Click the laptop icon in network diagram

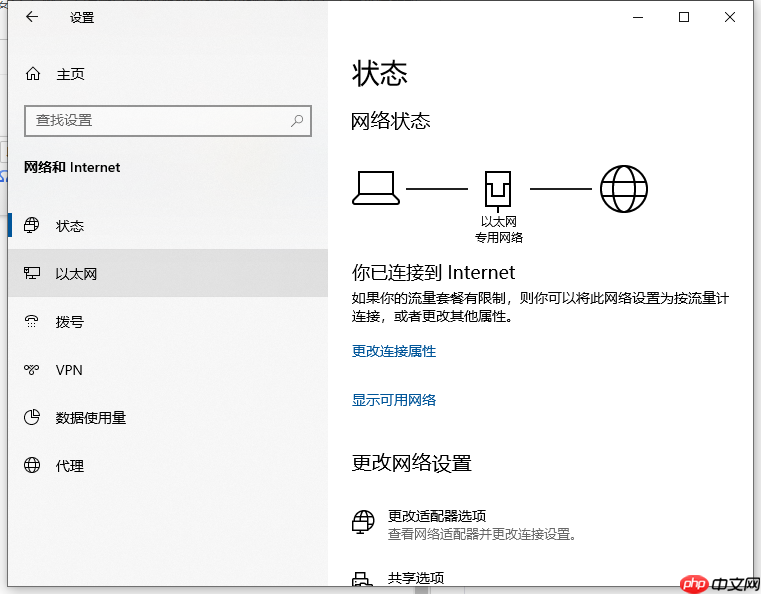(376, 188)
